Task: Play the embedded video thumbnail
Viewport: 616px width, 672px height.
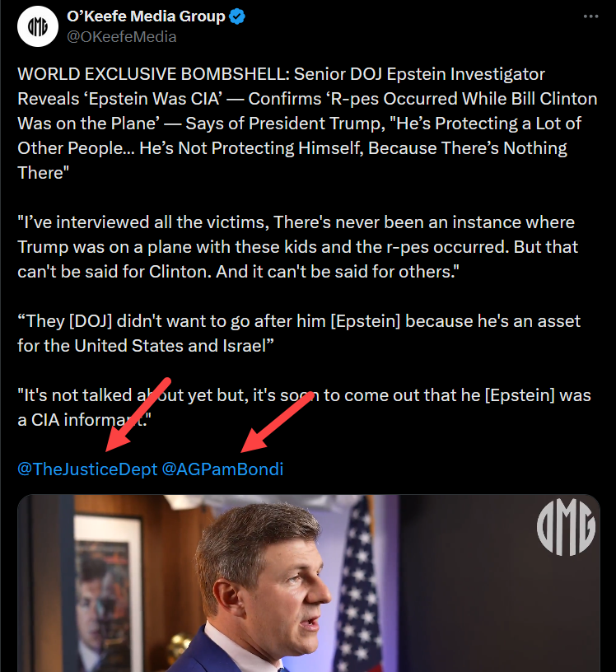Action: (308, 583)
